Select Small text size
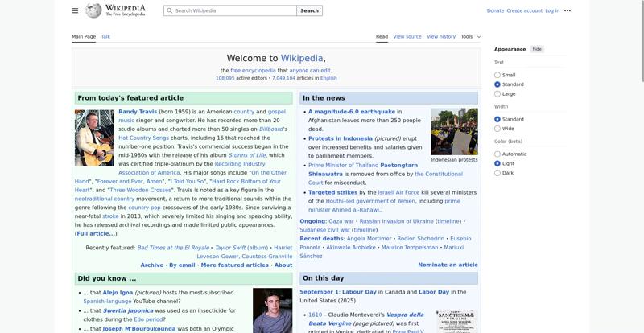Image resolution: width=644 pixels, height=333 pixels. [x=497, y=75]
